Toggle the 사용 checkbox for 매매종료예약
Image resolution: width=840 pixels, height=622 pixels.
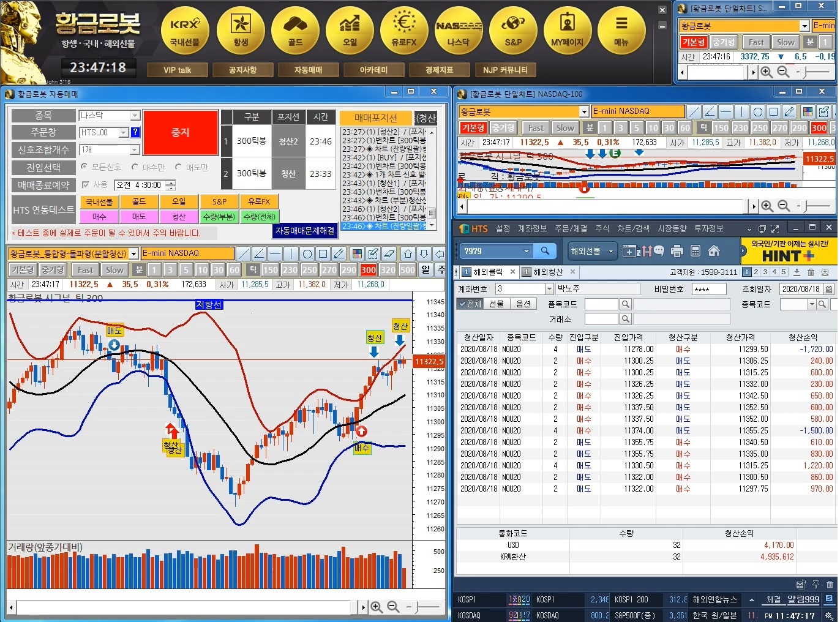pyautogui.click(x=86, y=184)
